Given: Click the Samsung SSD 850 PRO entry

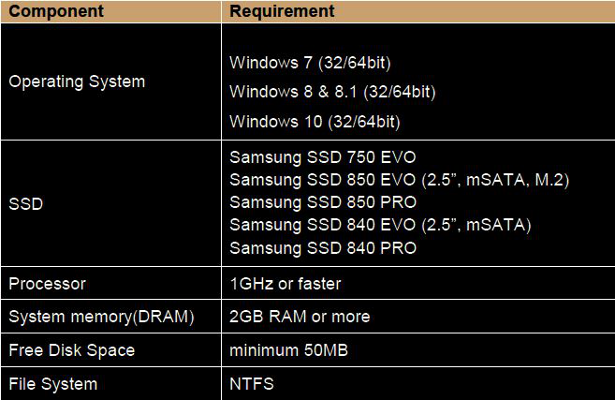Looking at the screenshot, I should (x=322, y=202).
